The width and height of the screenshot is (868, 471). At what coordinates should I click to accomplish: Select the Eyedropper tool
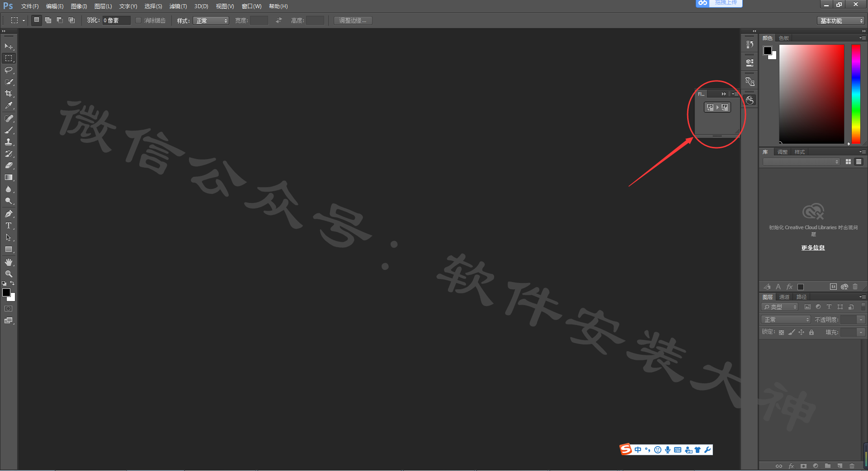tap(9, 105)
